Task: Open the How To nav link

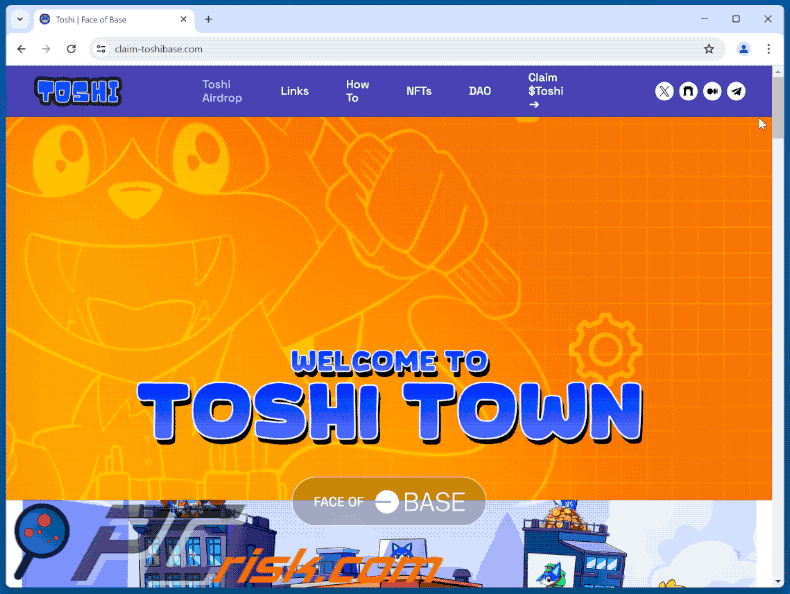Action: pos(357,91)
